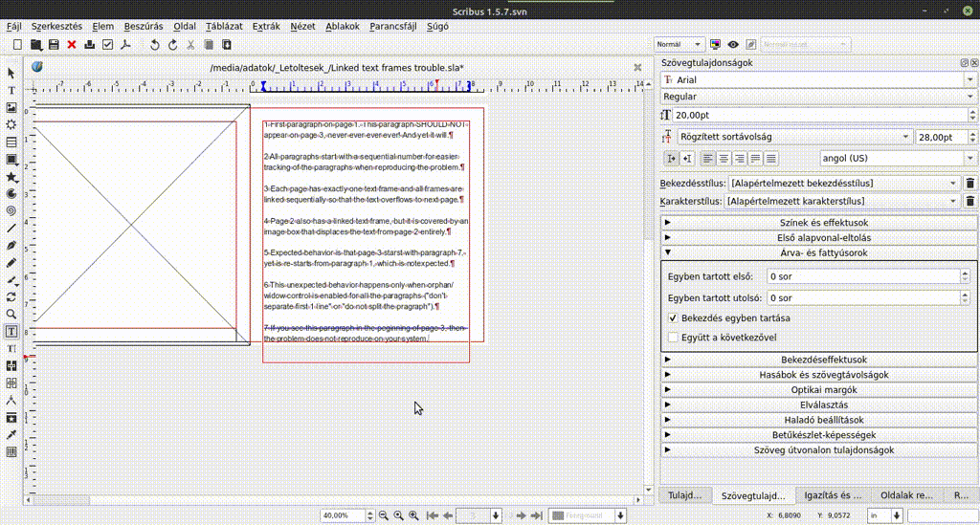Uncheck 'Bekezdés egyben tartása' checkbox

coord(674,317)
